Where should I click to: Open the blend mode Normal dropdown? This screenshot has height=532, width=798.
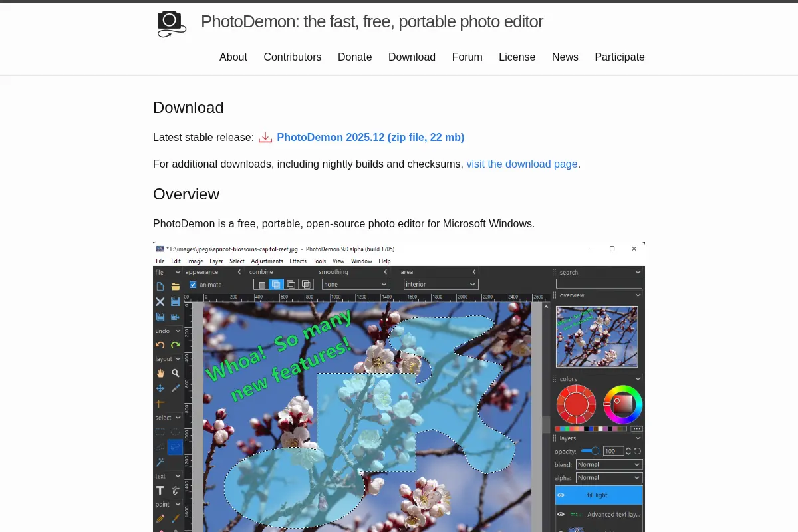[x=608, y=464]
